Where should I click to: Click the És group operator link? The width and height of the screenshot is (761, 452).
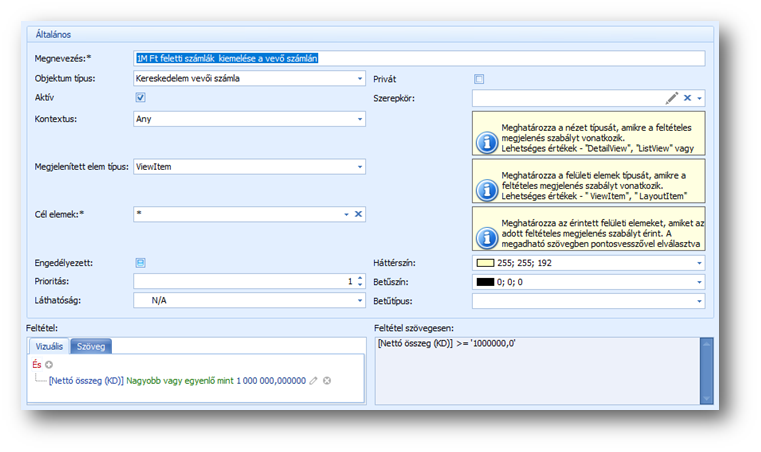click(x=37, y=366)
